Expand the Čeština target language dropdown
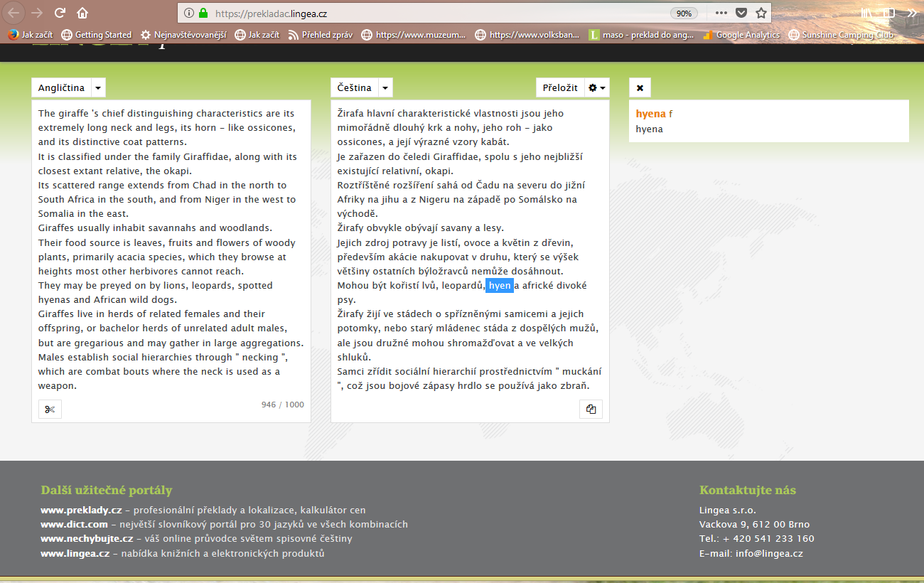This screenshot has height=583, width=924. tap(385, 88)
